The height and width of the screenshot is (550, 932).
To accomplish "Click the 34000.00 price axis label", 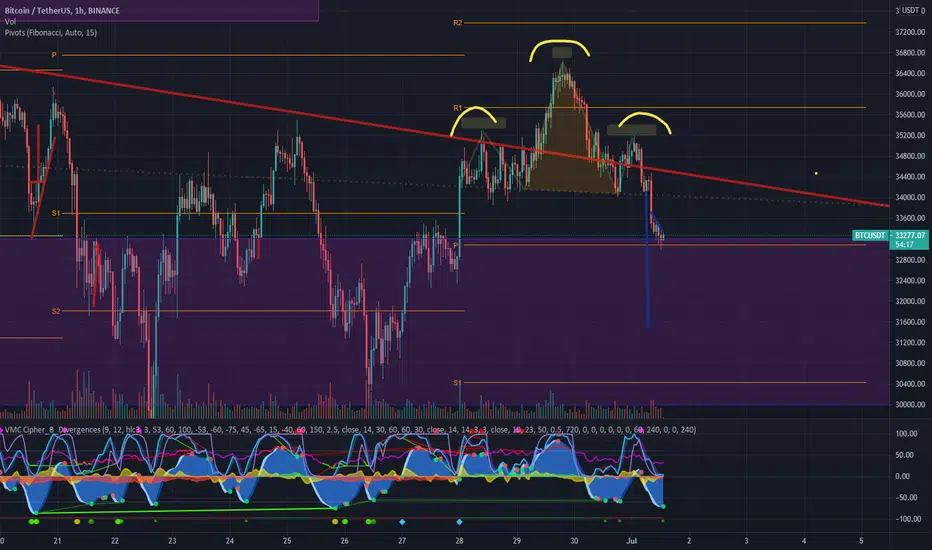I will pos(910,197).
